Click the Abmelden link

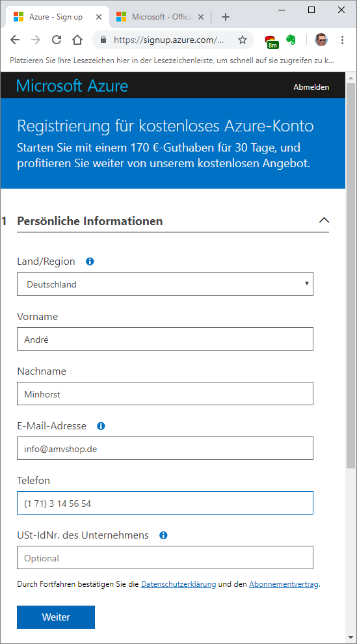311,87
